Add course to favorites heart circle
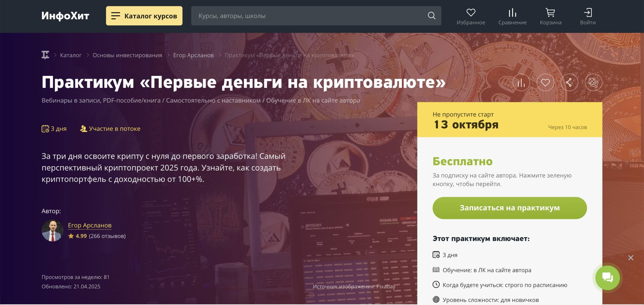 tap(545, 82)
